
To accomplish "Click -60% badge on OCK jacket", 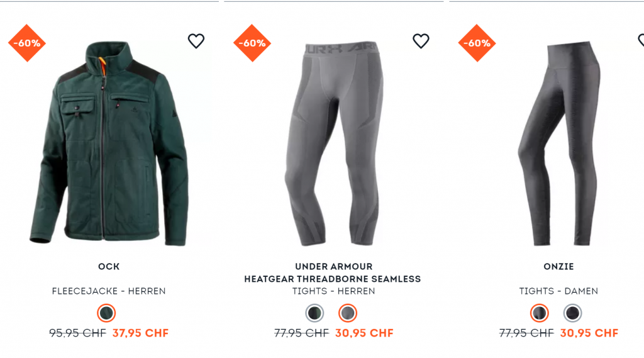I will pos(27,43).
